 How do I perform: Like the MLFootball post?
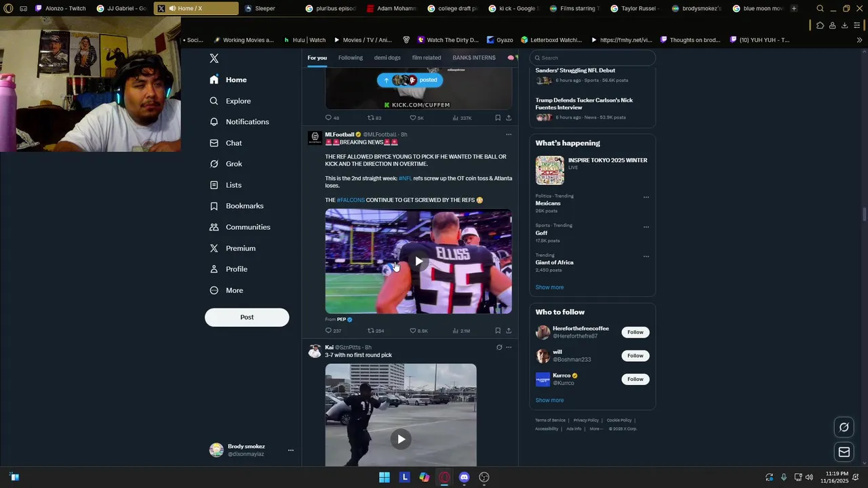(418, 331)
